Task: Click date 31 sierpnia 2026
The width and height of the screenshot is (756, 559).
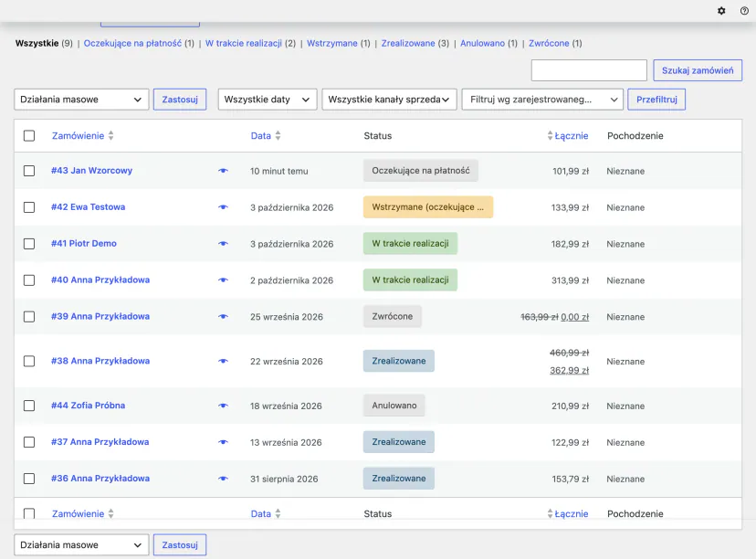Action: pos(284,479)
